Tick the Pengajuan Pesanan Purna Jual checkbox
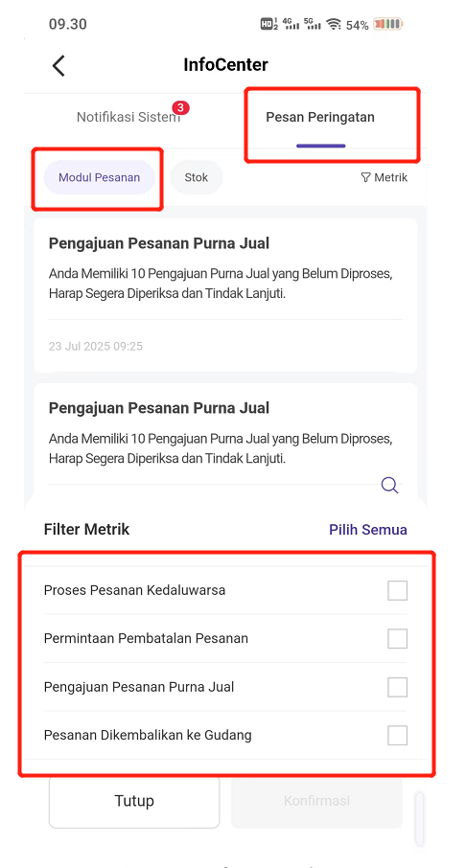The width and height of the screenshot is (466, 868). [397, 687]
